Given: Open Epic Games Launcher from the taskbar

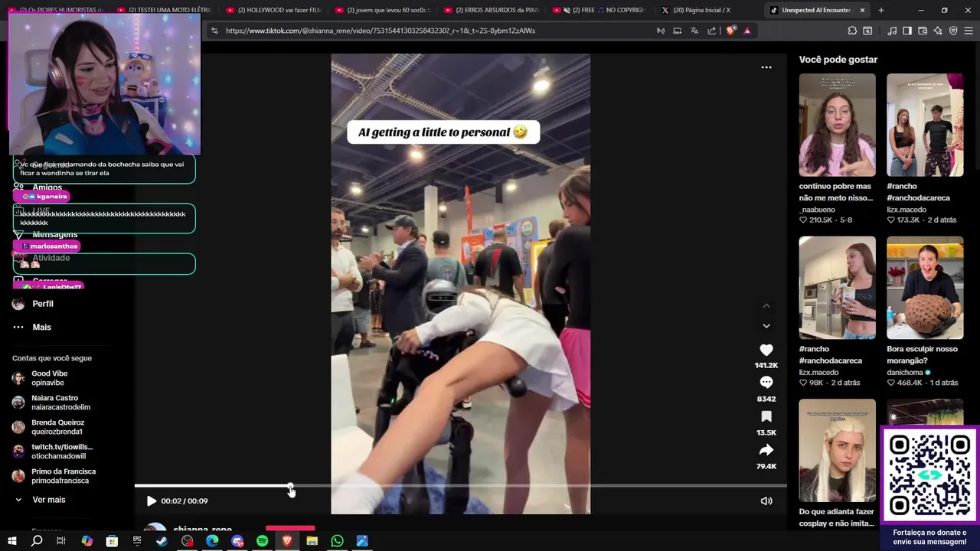Looking at the screenshot, I should click(137, 541).
